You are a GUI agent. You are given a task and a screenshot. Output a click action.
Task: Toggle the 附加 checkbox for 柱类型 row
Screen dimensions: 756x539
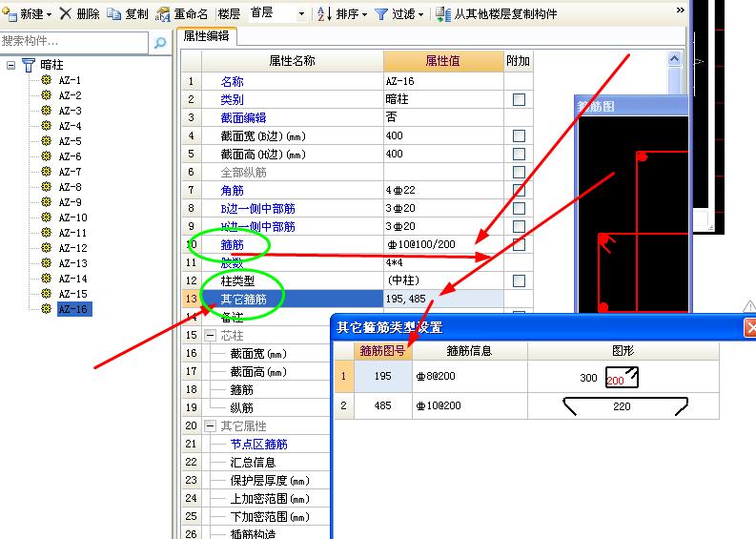tap(519, 280)
